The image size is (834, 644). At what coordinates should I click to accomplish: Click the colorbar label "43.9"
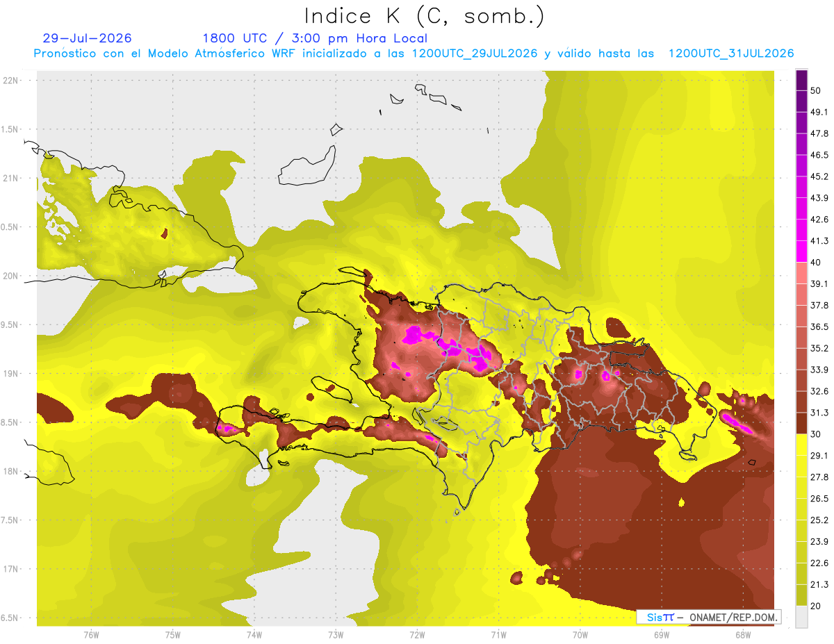(x=820, y=198)
